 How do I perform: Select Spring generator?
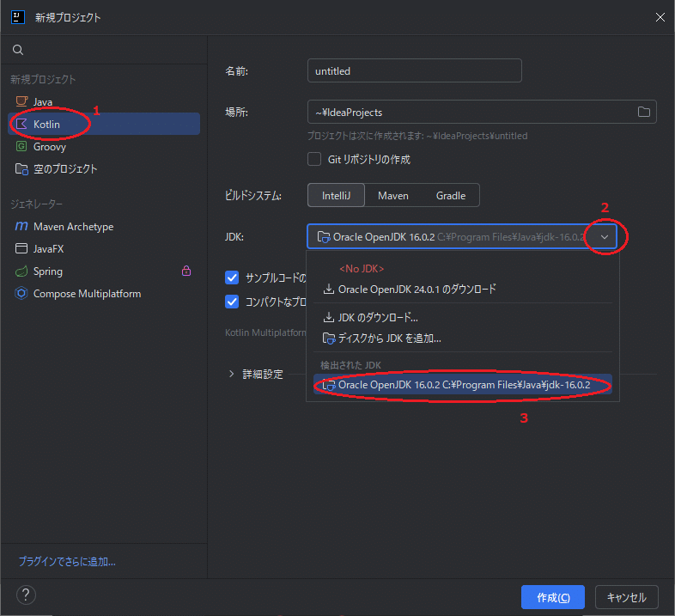104,271
